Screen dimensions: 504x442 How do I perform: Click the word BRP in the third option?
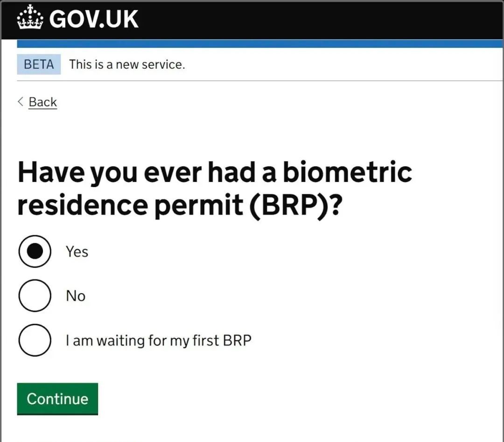(237, 340)
